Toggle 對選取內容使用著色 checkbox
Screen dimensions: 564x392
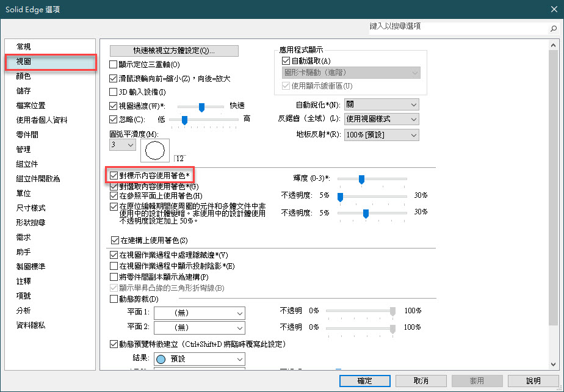(x=114, y=186)
